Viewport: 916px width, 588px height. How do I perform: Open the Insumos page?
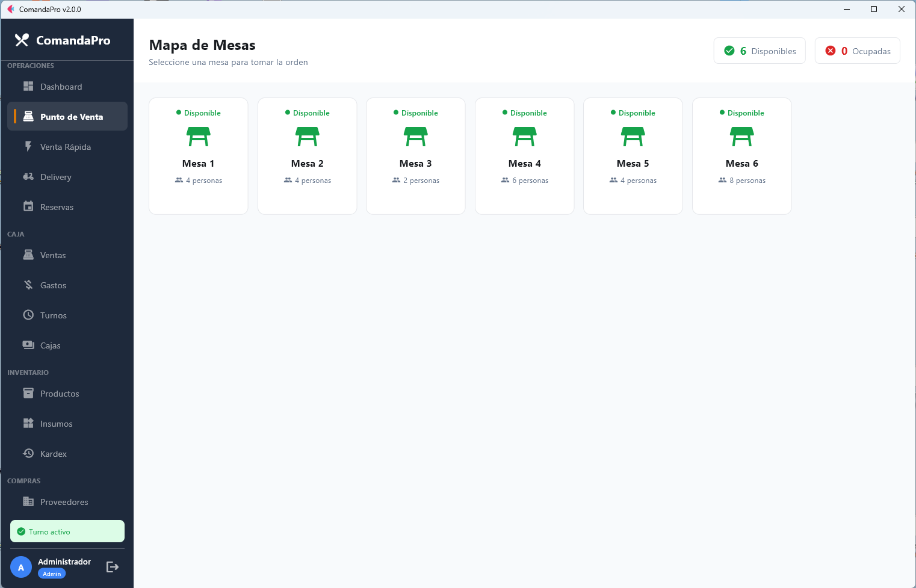[67, 423]
